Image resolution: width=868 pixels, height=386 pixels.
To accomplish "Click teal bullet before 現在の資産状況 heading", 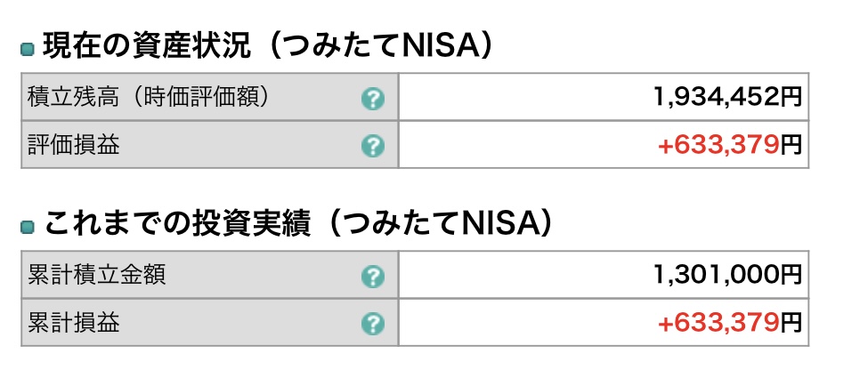I will click(28, 50).
